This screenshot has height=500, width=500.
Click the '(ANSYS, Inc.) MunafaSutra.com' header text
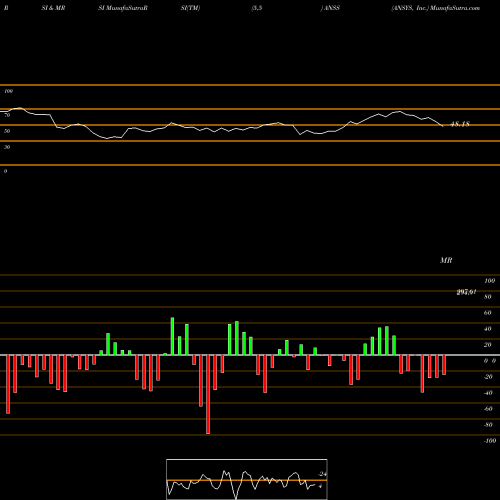[436, 8]
